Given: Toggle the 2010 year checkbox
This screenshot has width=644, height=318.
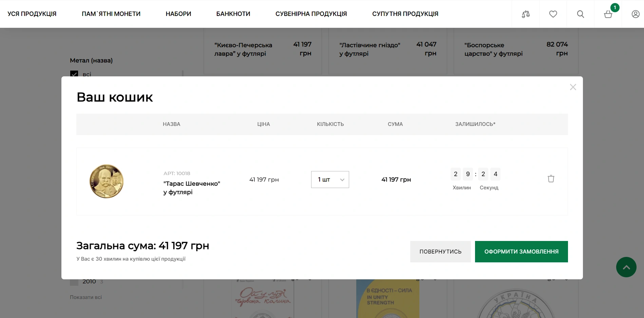Looking at the screenshot, I should (x=74, y=282).
